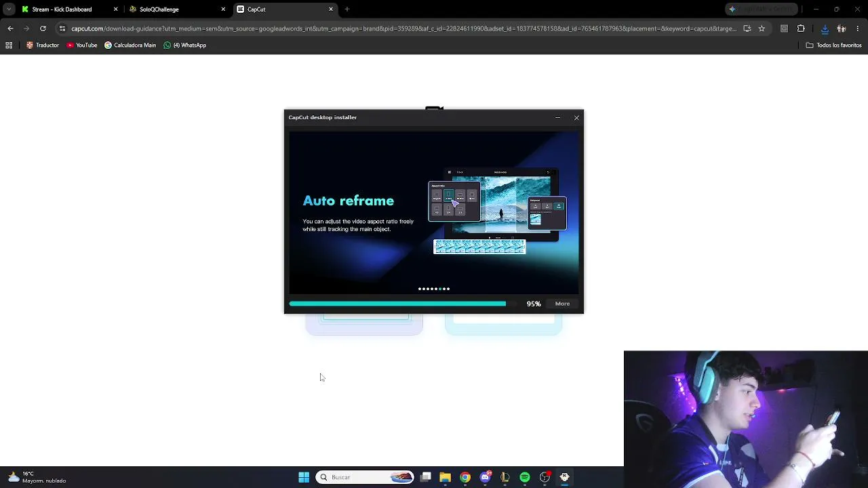Open Discord from the taskbar

(x=485, y=477)
